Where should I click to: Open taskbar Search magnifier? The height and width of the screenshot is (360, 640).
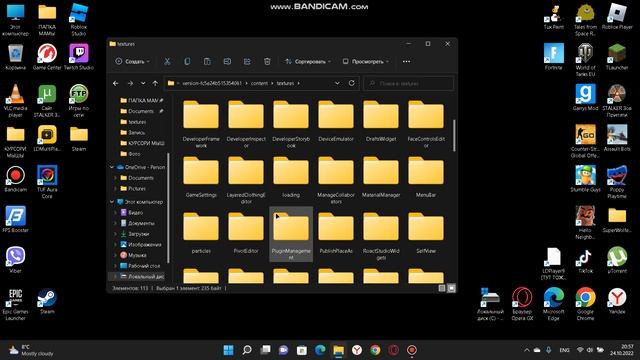247,350
